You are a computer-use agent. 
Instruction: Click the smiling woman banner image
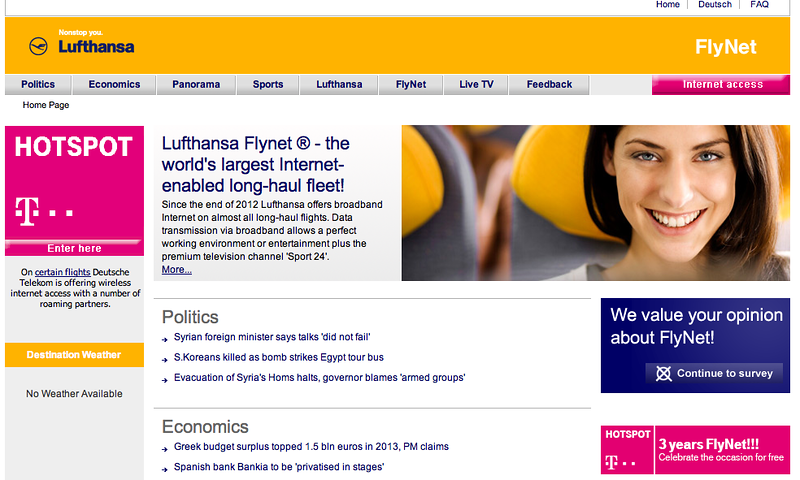pyautogui.click(x=595, y=203)
